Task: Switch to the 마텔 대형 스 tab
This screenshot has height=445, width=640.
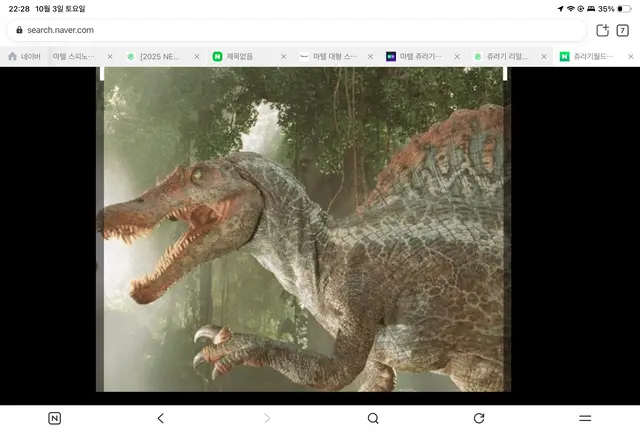Action: (x=335, y=56)
